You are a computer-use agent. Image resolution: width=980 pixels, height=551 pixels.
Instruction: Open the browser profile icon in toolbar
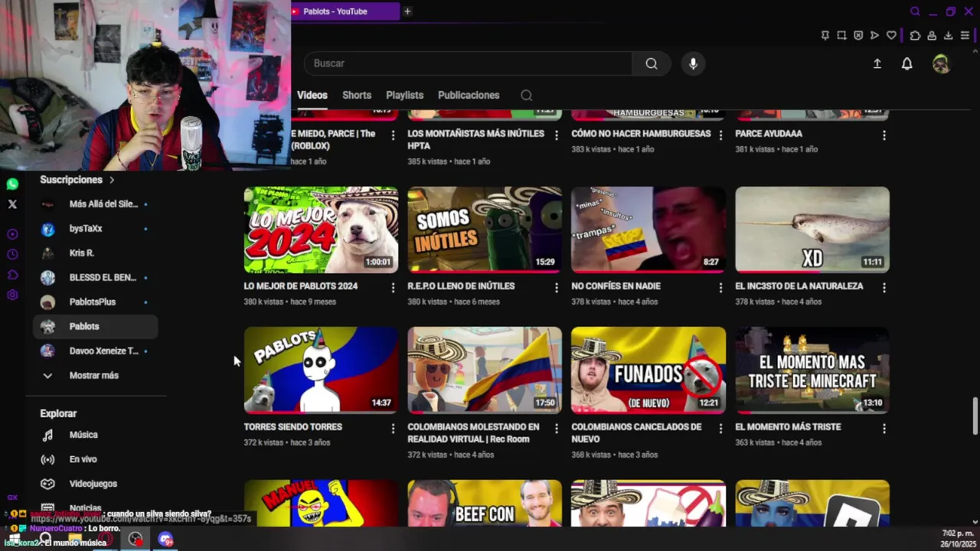coord(932,35)
